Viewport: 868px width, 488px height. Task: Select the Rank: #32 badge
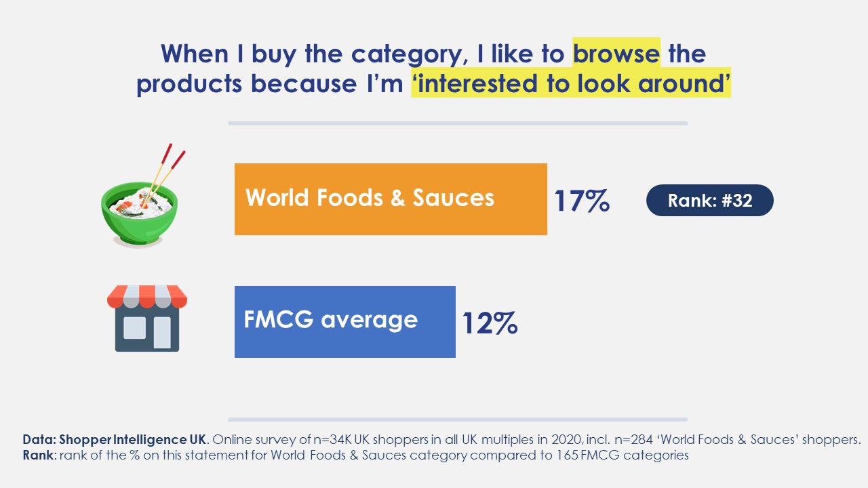tap(710, 201)
